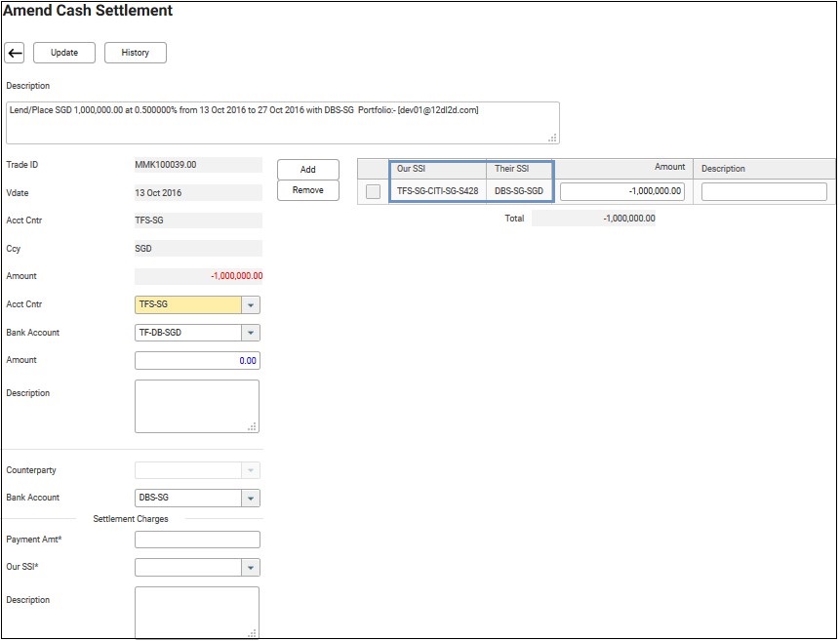The image size is (840, 641).
Task: Click Add to insert settlement row
Action: click(307, 170)
